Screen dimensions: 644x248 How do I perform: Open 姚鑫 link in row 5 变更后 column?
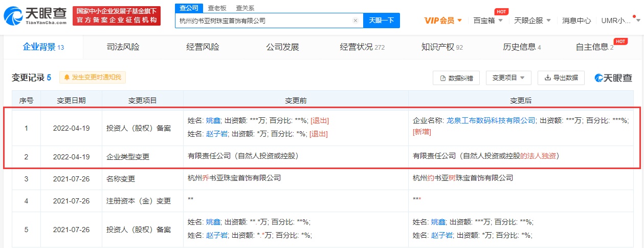click(438, 222)
